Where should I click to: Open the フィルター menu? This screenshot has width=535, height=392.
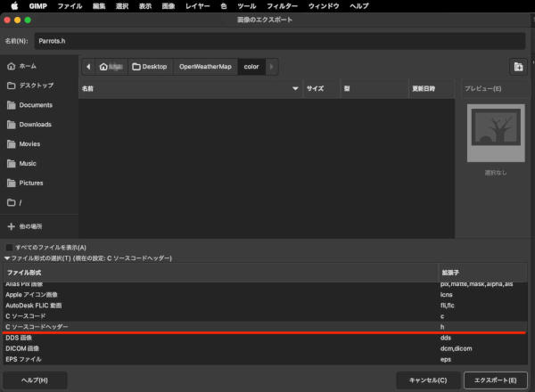pos(282,6)
